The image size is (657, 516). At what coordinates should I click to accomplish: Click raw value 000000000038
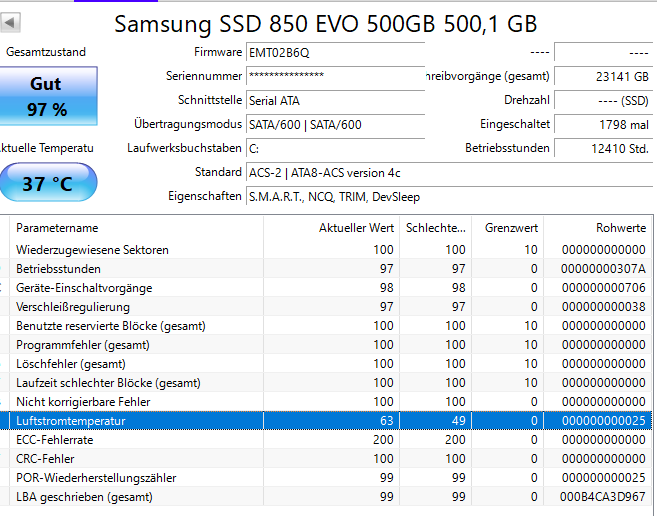[x=603, y=307]
